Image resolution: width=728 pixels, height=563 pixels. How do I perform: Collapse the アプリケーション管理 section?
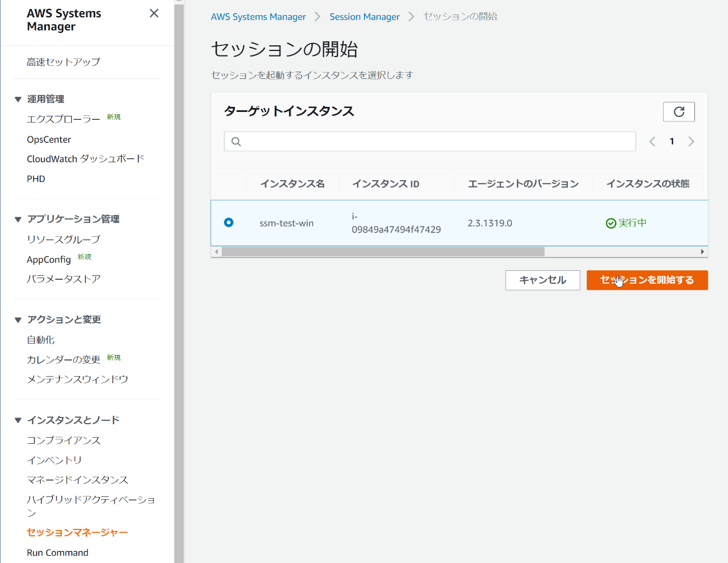pos(18,219)
